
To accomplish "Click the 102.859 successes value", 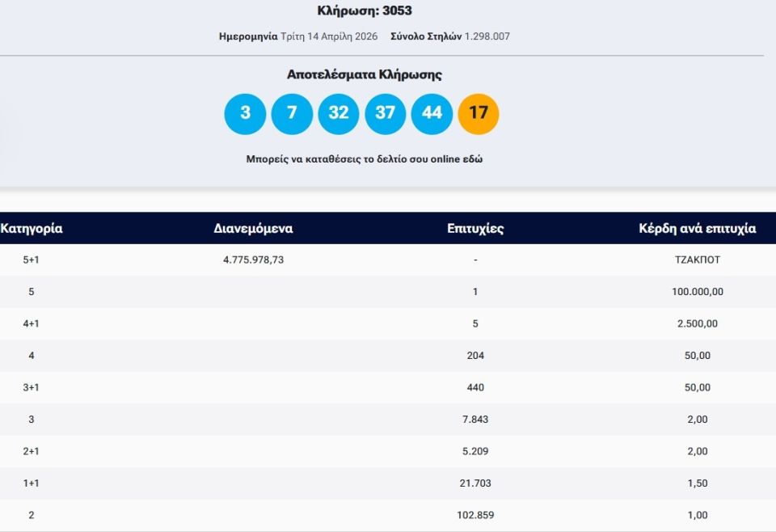I will coord(475,515).
